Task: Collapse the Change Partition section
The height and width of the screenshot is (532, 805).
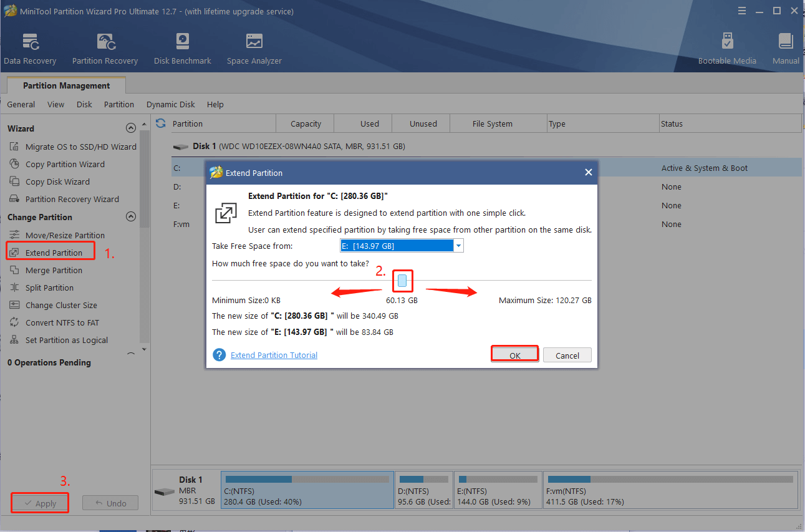Action: (x=131, y=217)
